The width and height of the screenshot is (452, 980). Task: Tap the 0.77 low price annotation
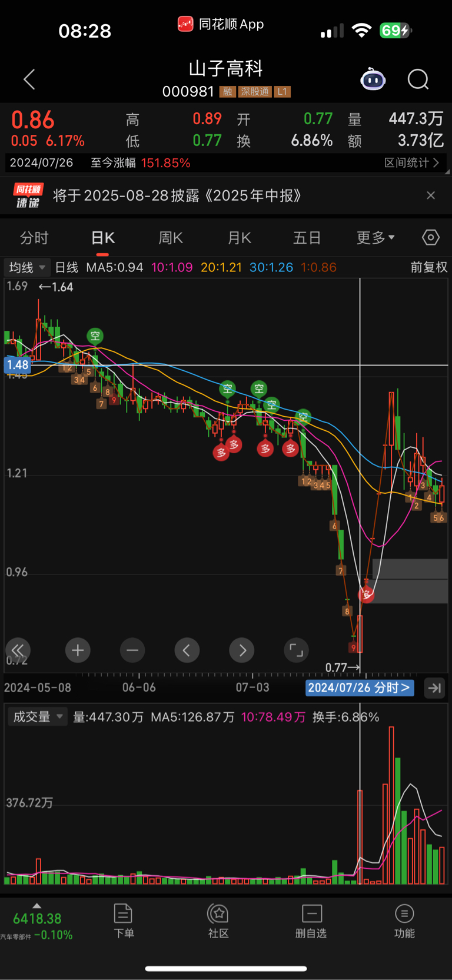click(x=343, y=667)
